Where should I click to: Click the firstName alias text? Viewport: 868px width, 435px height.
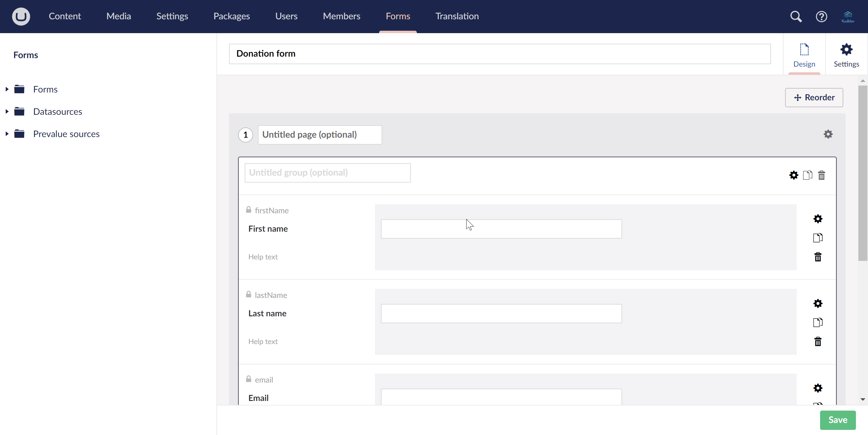click(x=272, y=211)
